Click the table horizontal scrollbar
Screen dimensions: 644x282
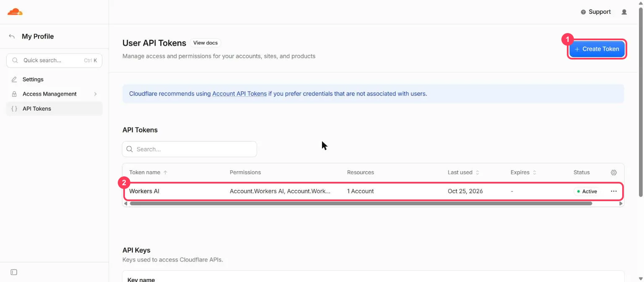point(361,204)
